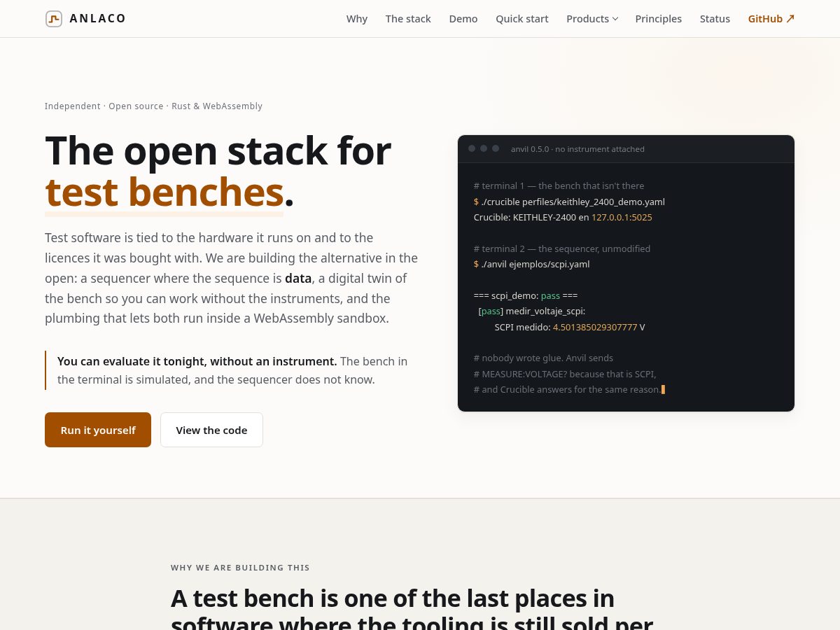Click the bold word 'data' in the paragraph
840x630 pixels.
click(x=298, y=278)
